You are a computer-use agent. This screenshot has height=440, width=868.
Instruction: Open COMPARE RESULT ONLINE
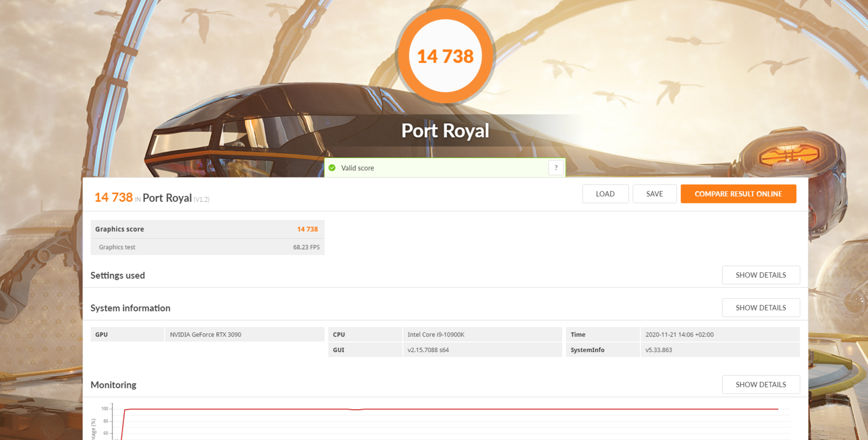pos(738,194)
